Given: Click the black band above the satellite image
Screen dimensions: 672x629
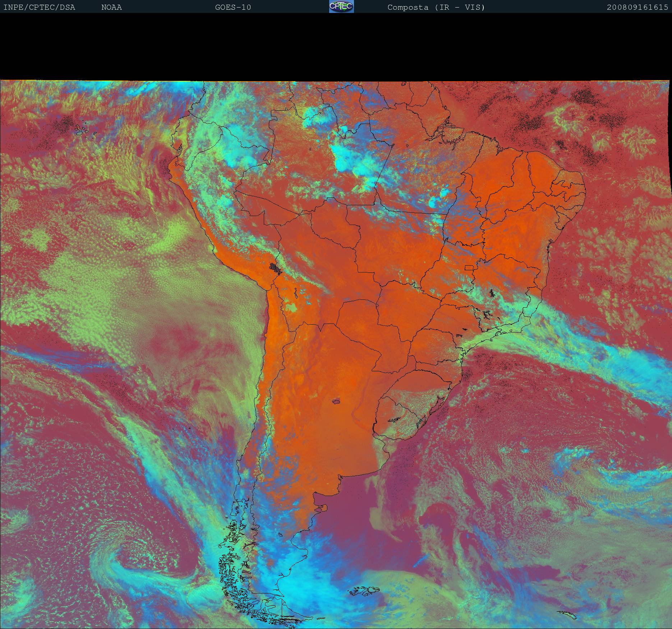Looking at the screenshot, I should [336, 47].
